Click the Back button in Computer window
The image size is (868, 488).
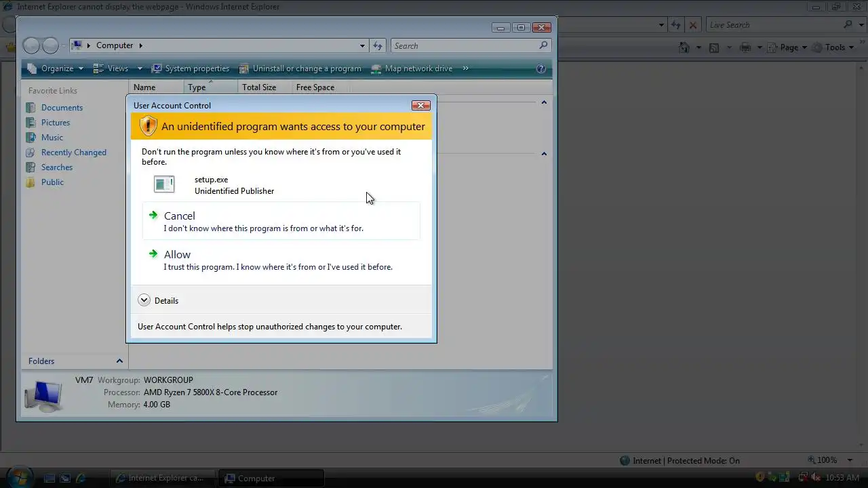pyautogui.click(x=31, y=45)
